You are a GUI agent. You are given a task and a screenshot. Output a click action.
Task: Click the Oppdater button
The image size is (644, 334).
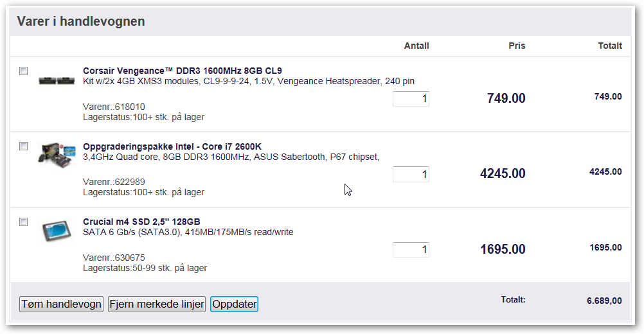click(234, 304)
